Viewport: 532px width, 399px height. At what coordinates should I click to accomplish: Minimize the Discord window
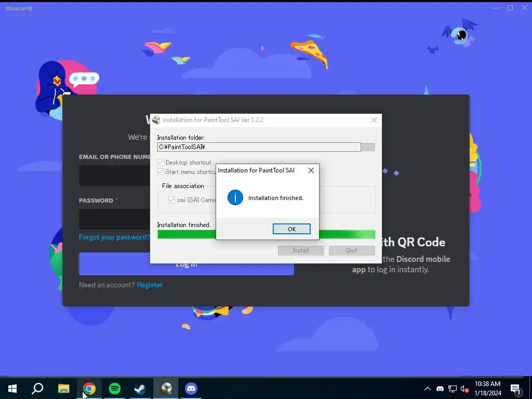(496, 8)
